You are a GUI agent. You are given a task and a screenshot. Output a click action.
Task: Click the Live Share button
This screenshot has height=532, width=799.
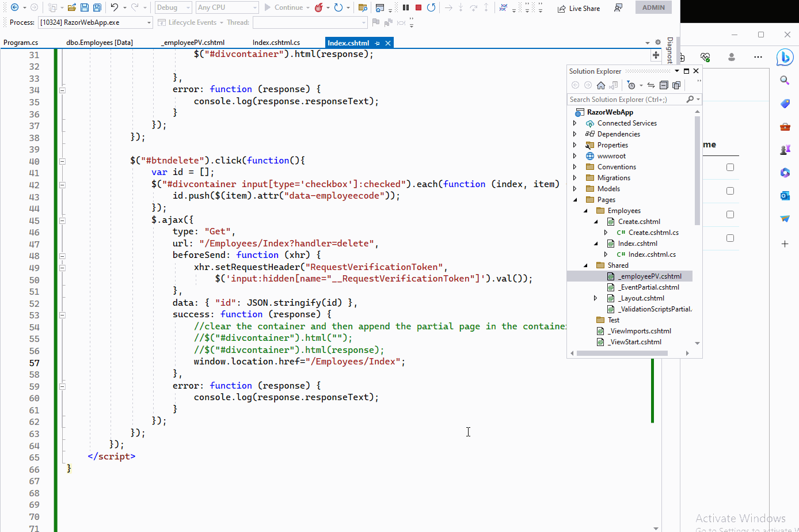[x=579, y=8]
